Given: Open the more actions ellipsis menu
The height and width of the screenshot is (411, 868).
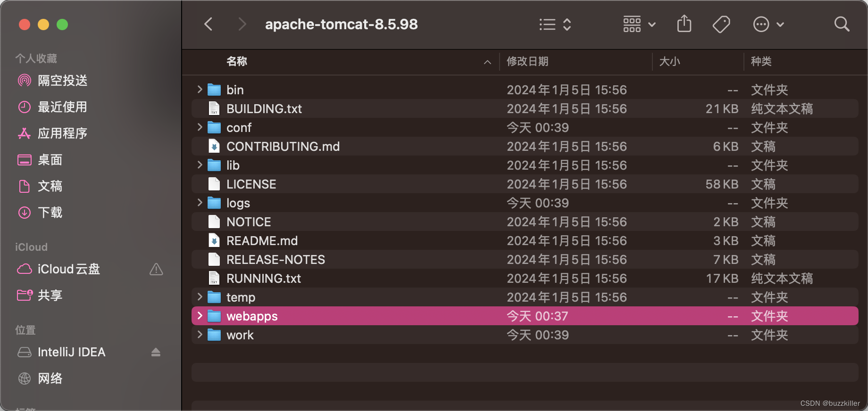Looking at the screenshot, I should click(x=768, y=24).
